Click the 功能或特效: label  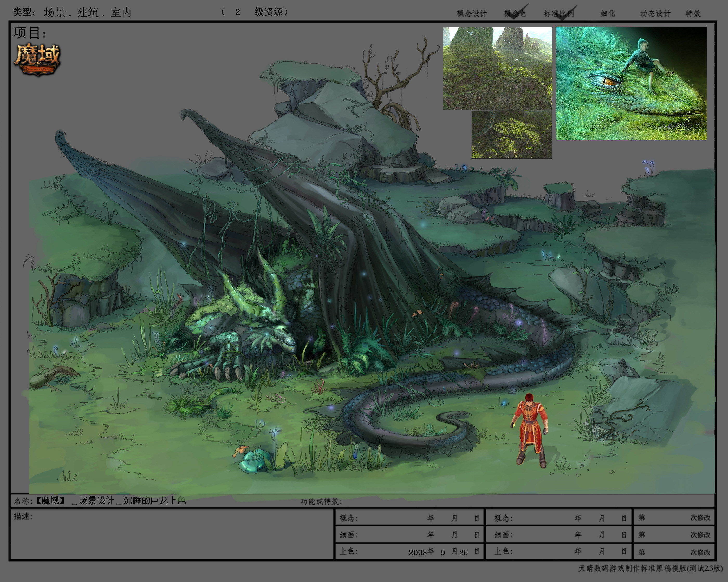point(321,501)
